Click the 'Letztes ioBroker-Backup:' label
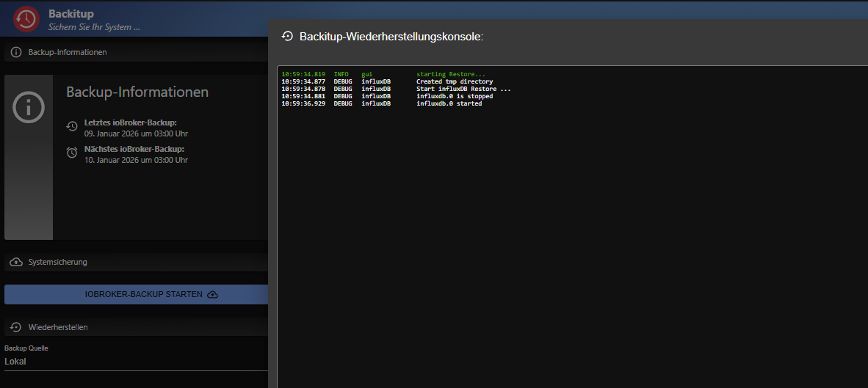This screenshot has height=388, width=868. tap(131, 122)
